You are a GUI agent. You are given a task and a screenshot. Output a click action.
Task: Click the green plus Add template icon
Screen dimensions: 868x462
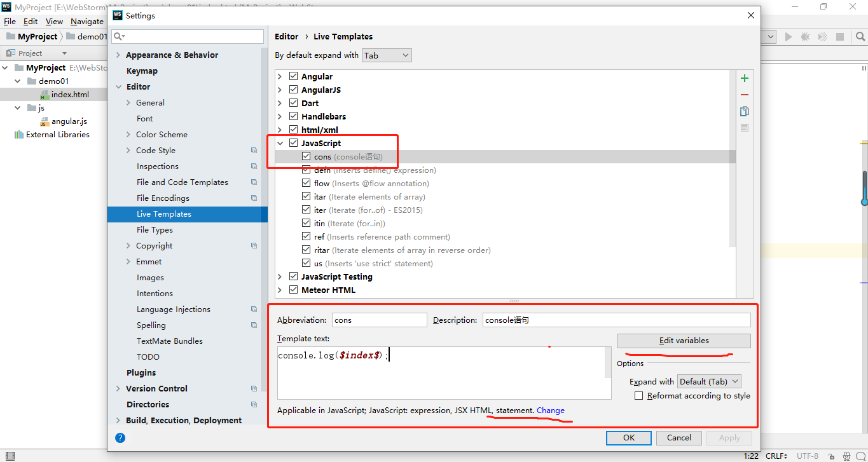coord(745,78)
